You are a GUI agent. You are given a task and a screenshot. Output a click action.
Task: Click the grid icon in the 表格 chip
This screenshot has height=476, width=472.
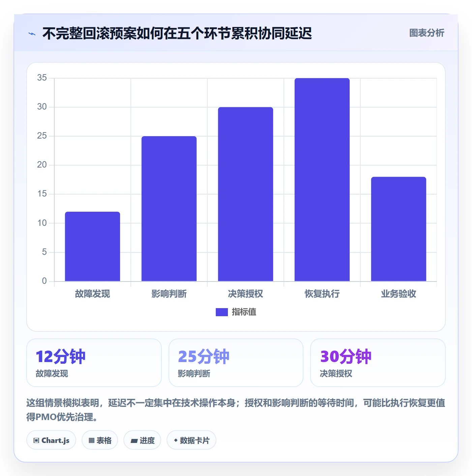pyautogui.click(x=91, y=441)
